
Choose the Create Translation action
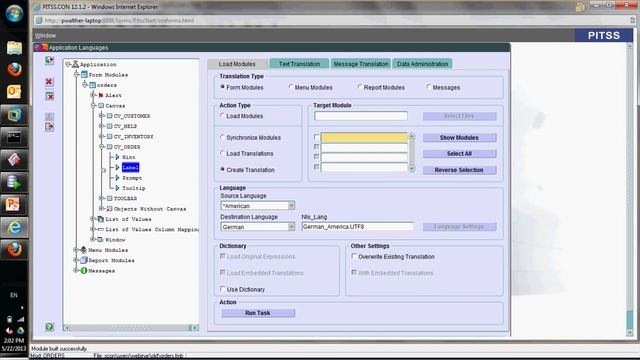coord(222,169)
